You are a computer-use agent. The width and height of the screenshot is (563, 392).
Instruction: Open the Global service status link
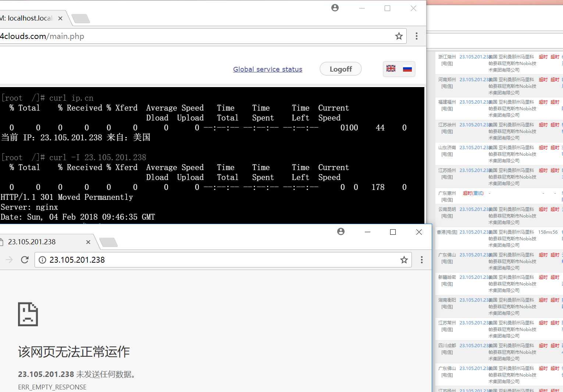tap(268, 69)
